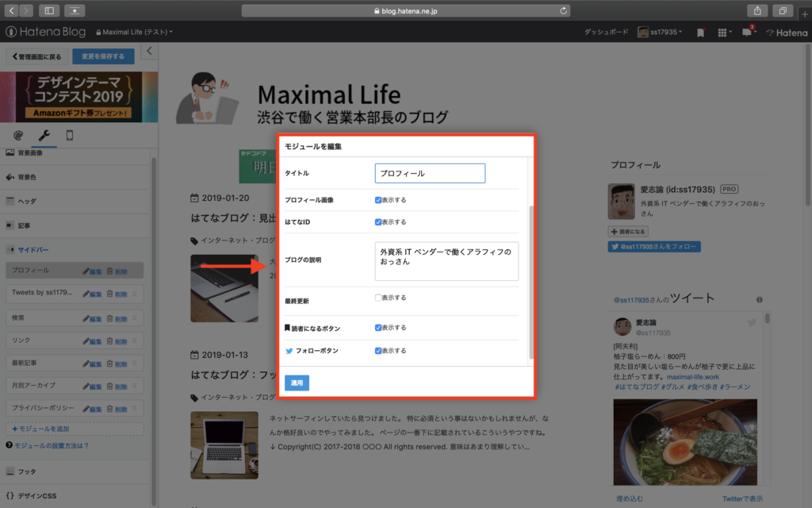
Task: Click the tweet info icon
Action: point(759,299)
